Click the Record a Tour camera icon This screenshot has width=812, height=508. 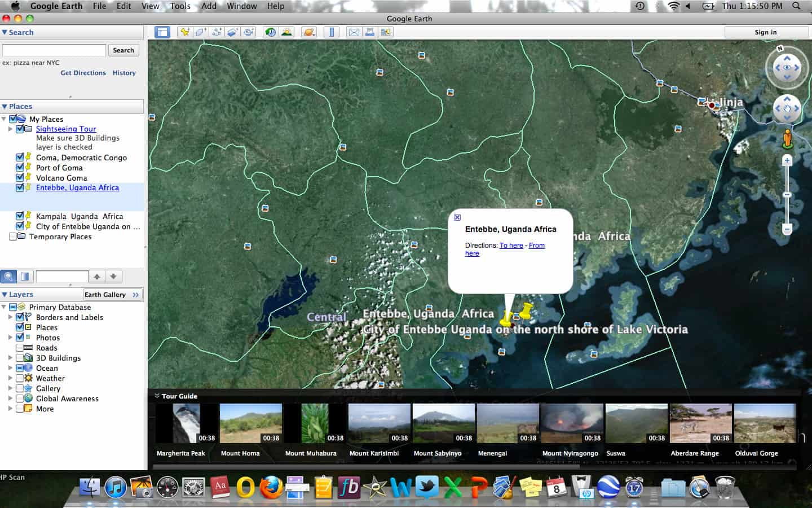(249, 32)
